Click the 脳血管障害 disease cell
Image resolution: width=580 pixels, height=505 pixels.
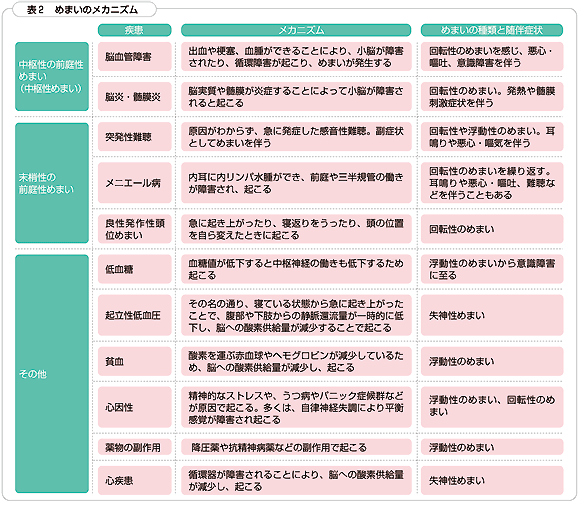(134, 57)
